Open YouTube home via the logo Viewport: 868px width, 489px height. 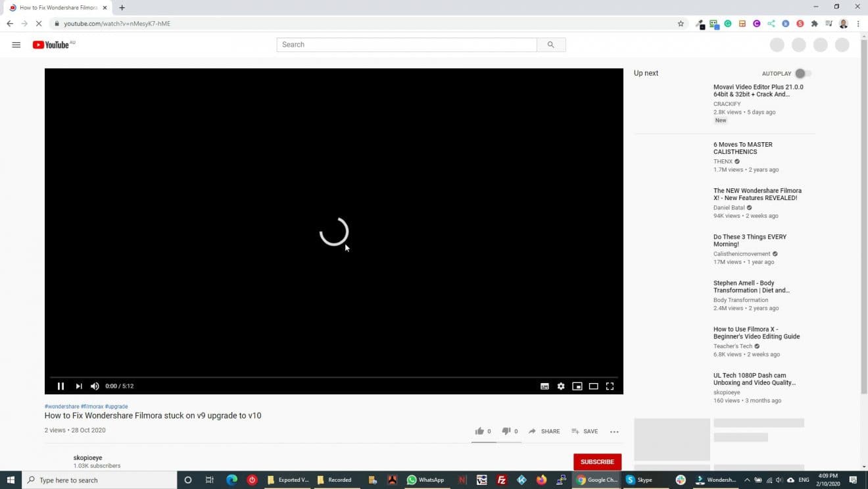pyautogui.click(x=52, y=45)
